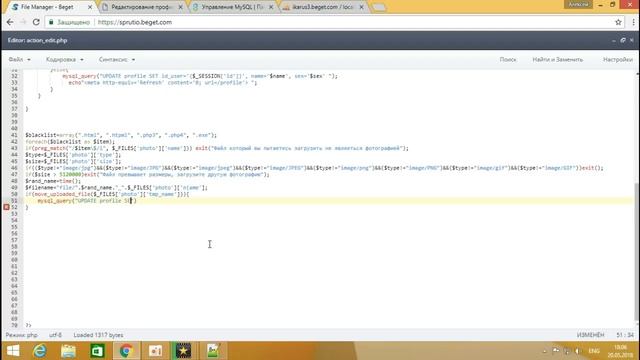The image size is (640, 360).
Task: Click Chrome icon in taskbar
Action: pos(126,351)
